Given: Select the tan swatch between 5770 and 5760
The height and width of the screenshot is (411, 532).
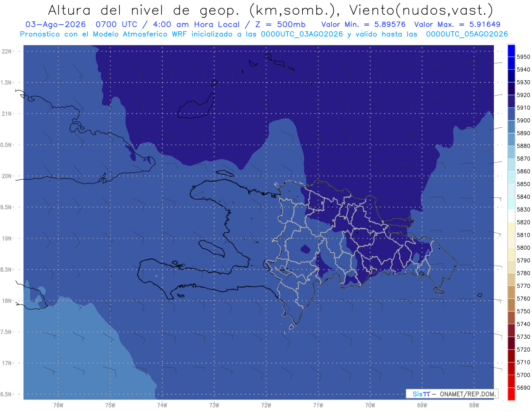Looking at the screenshot, I should [x=511, y=291].
